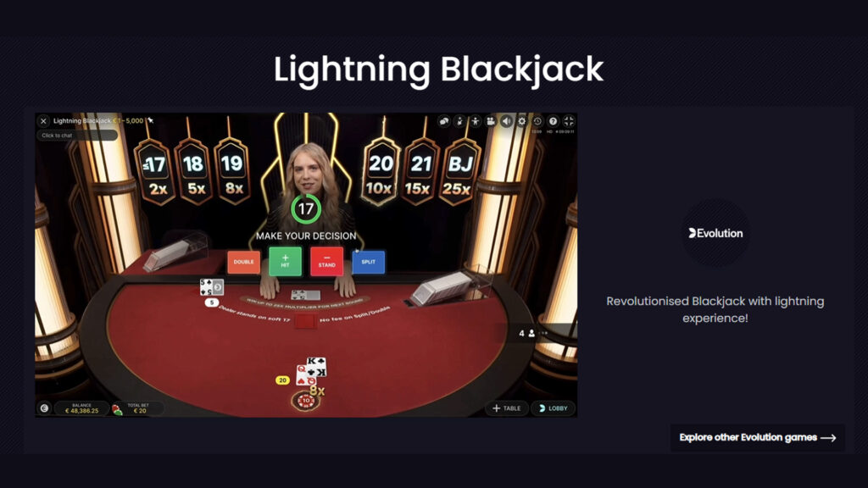This screenshot has width=868, height=488.
Task: Mute the game sound
Action: pyautogui.click(x=506, y=121)
